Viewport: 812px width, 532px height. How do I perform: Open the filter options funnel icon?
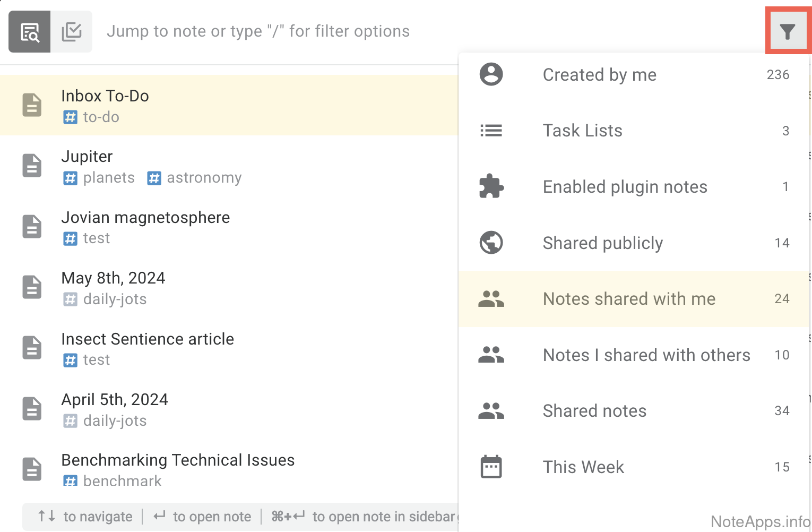click(x=788, y=32)
